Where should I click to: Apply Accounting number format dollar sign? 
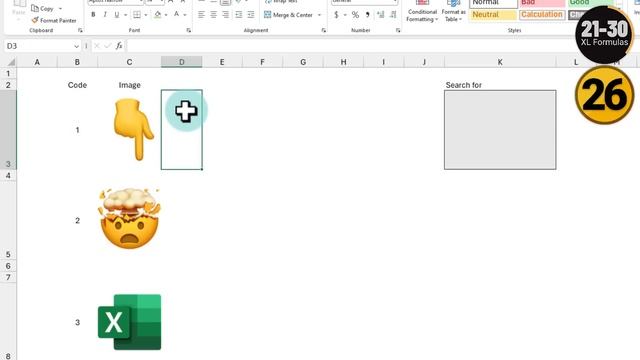336,15
